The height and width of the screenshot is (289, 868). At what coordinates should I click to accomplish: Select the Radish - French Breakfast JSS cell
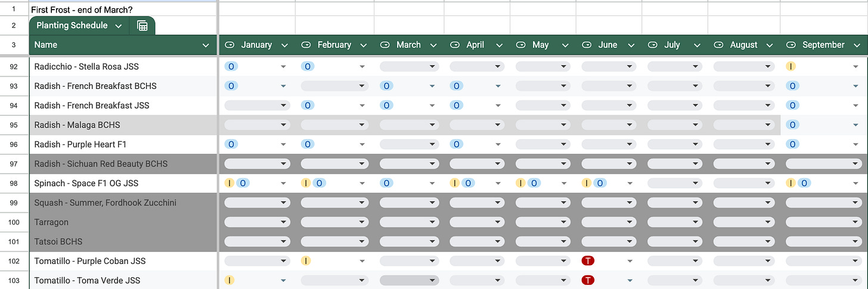pyautogui.click(x=123, y=105)
